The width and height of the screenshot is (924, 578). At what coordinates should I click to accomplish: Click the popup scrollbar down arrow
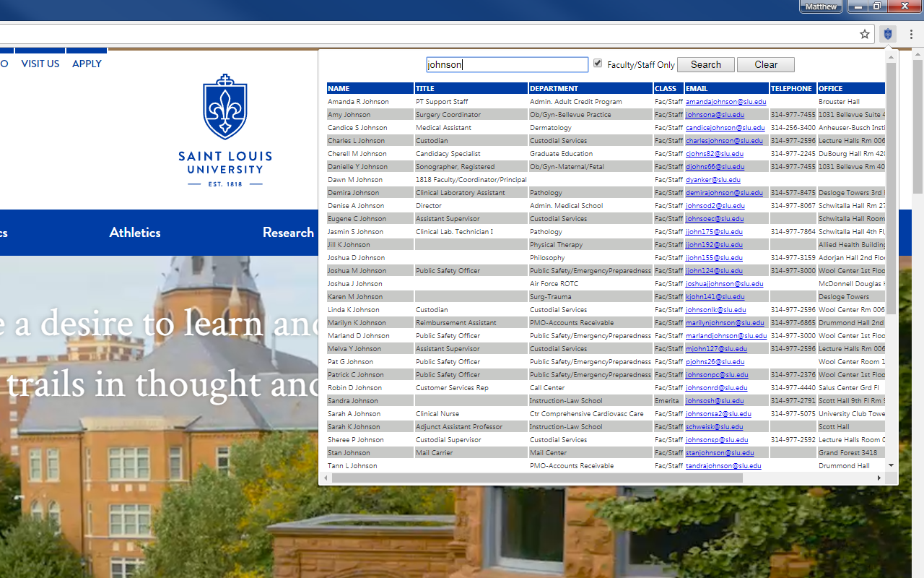click(x=891, y=466)
